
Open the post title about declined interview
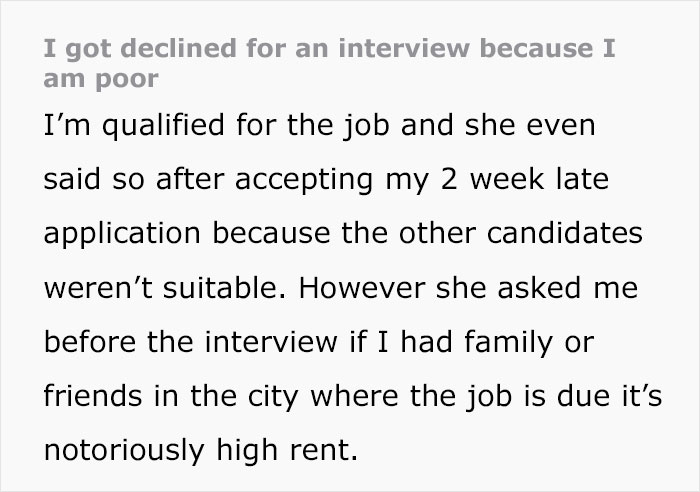329,64
